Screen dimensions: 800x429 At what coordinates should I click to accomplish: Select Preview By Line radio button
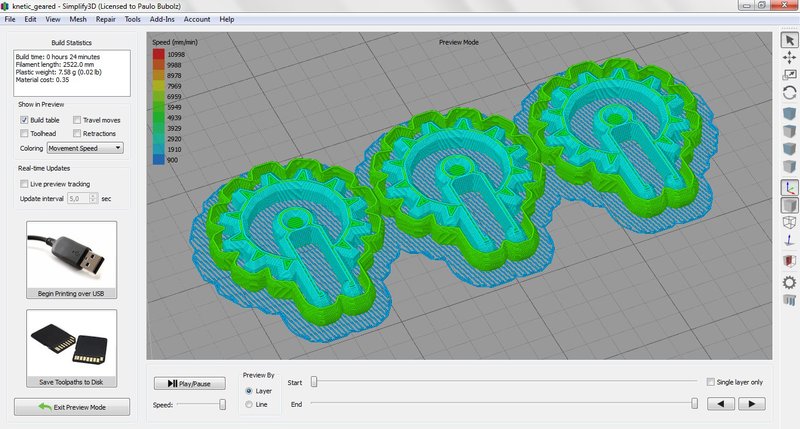tap(248, 404)
